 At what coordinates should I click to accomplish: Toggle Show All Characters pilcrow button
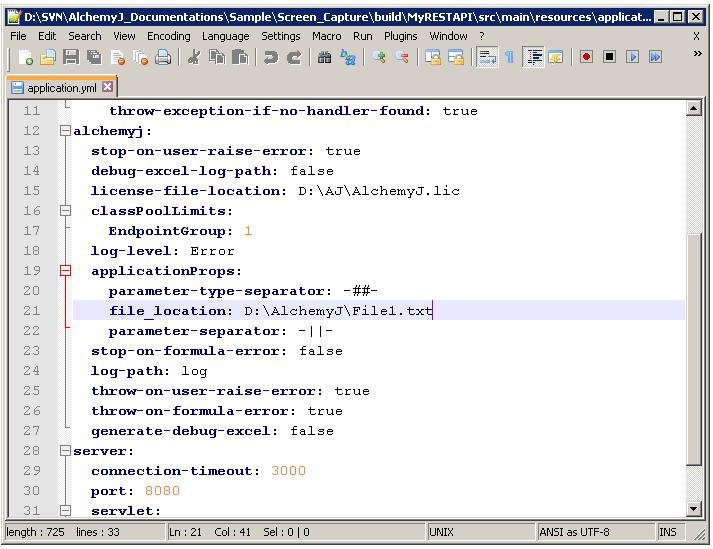click(x=510, y=58)
